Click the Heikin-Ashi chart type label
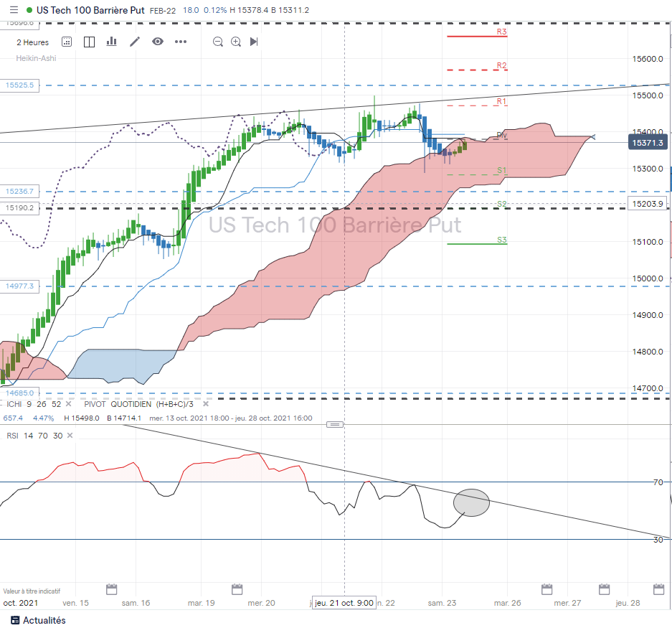 36,58
